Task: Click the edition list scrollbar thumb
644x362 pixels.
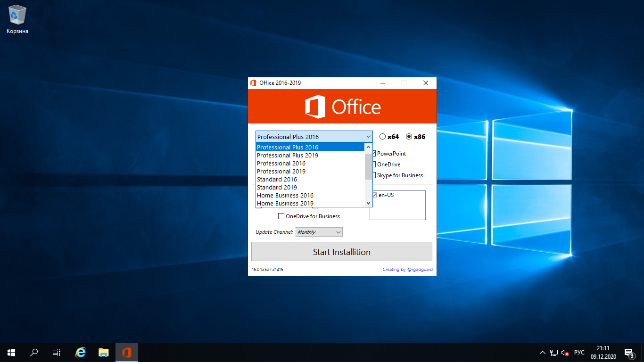Action: [369, 167]
